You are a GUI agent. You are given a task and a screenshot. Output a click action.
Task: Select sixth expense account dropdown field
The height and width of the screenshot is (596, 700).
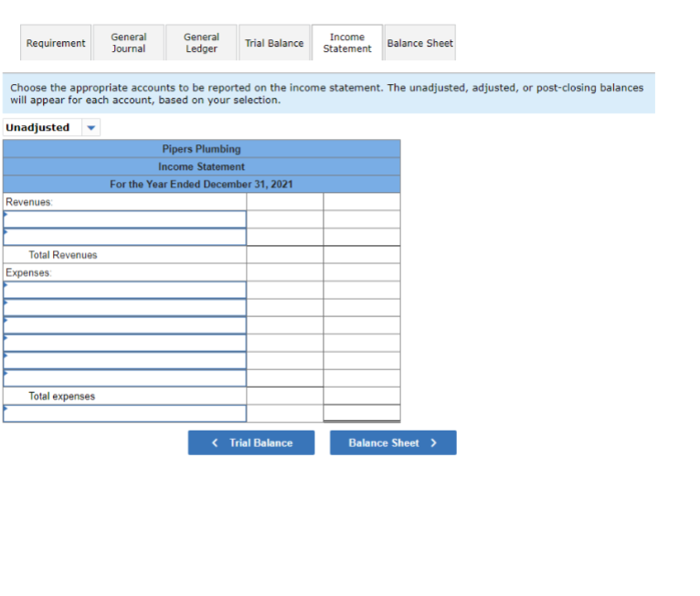[124, 378]
